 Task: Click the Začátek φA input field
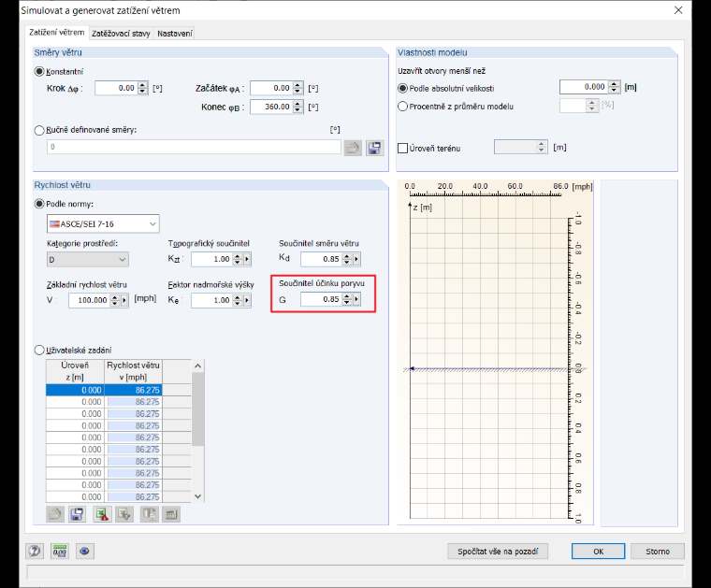click(271, 88)
